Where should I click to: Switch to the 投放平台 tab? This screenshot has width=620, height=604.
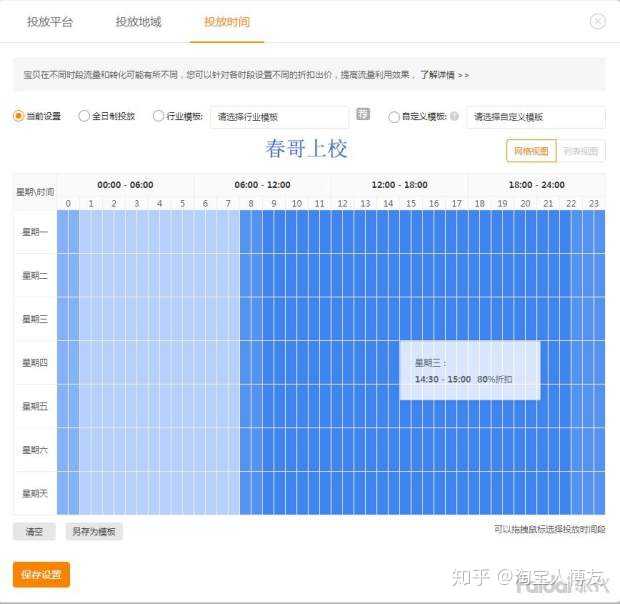click(x=50, y=22)
